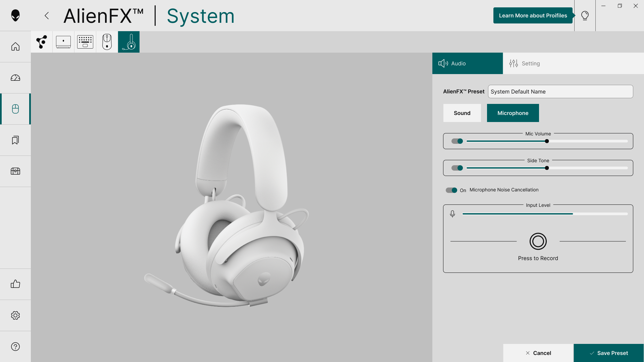The height and width of the screenshot is (362, 644).
Task: Select the laptop display device icon
Action: 63,42
